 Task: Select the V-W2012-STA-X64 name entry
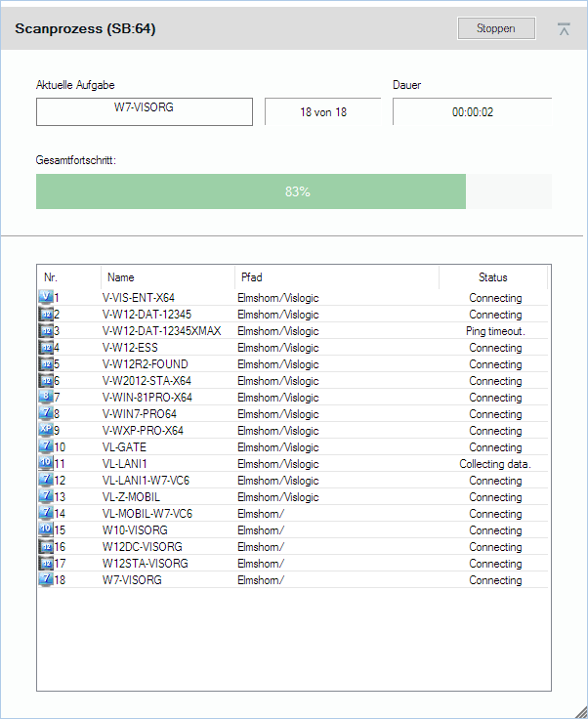coord(147,381)
